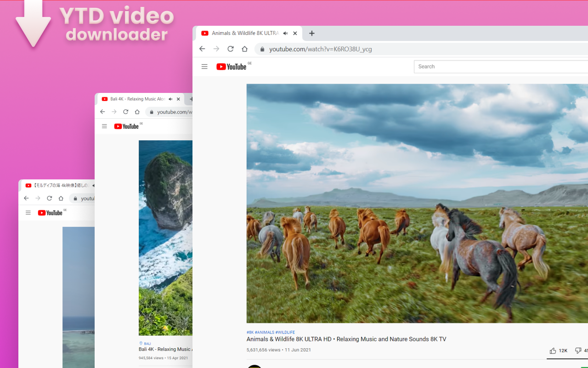This screenshot has width=588, height=368.
Task: Focus the YouTube Search box
Action: [501, 67]
